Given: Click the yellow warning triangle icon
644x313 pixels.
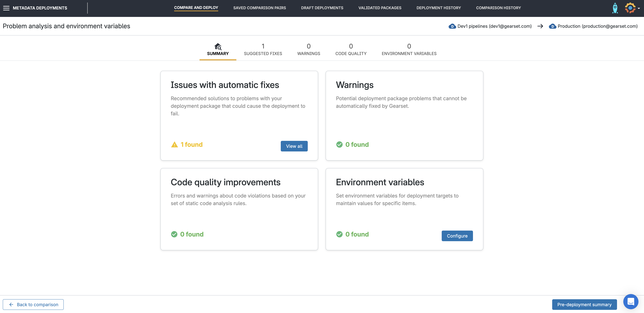Looking at the screenshot, I should [x=175, y=145].
